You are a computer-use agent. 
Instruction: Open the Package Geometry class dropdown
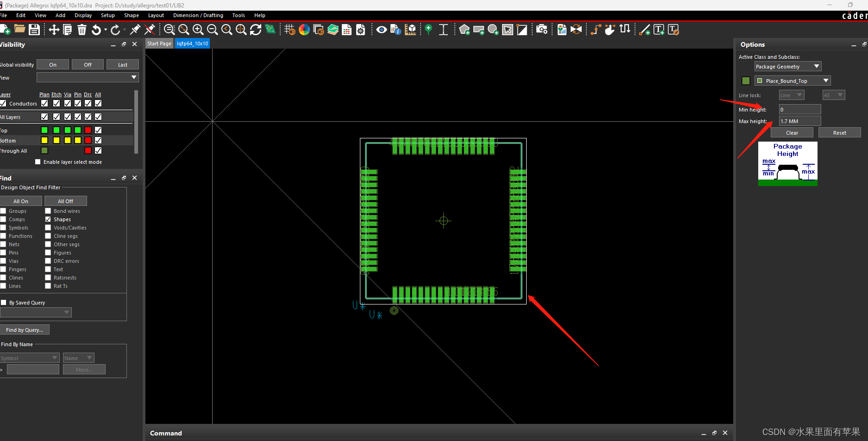coord(787,67)
